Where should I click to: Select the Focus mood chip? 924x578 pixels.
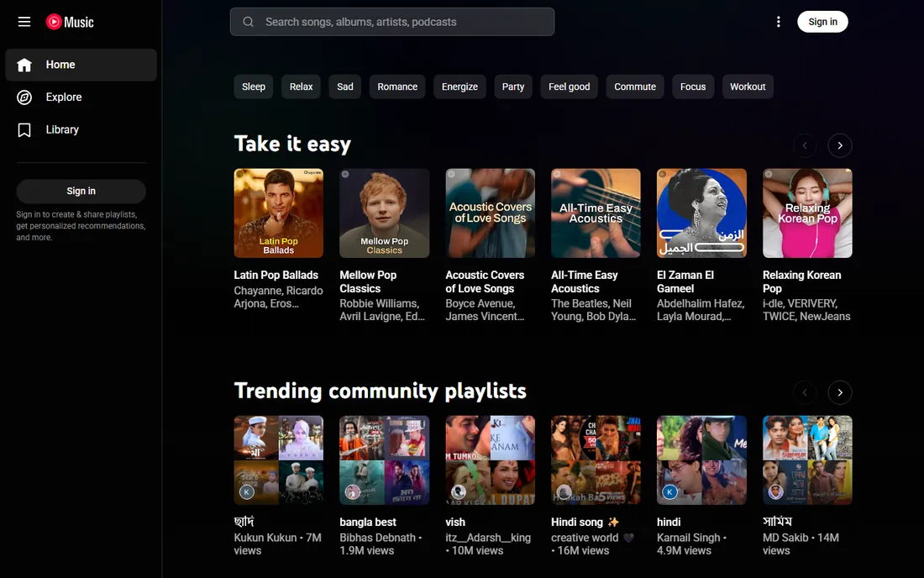click(692, 87)
